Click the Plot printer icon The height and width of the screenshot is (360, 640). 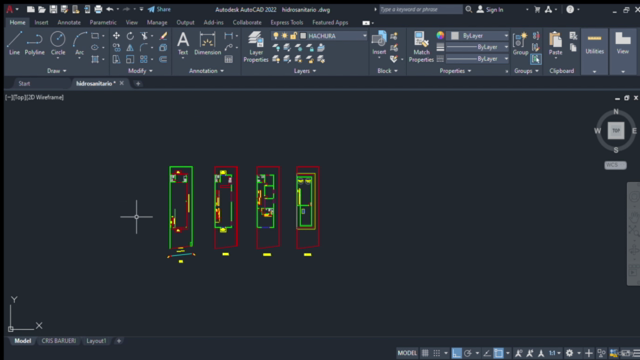pos(98,9)
